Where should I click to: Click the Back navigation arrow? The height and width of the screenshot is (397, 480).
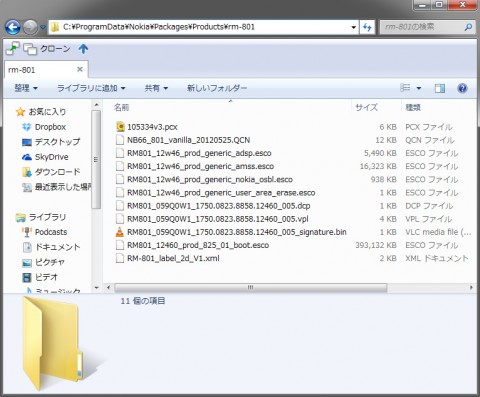pyautogui.click(x=13, y=27)
